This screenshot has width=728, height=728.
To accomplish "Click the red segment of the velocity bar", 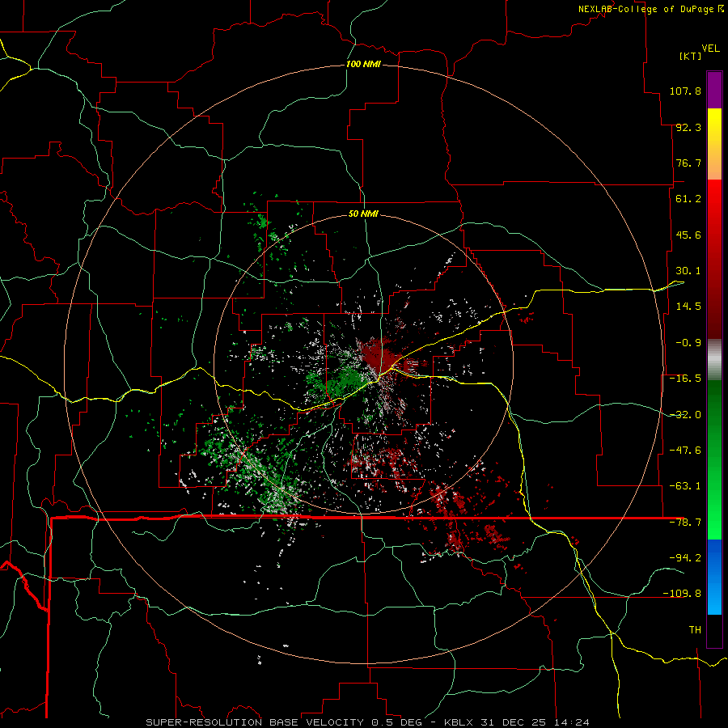I will pos(714,259).
